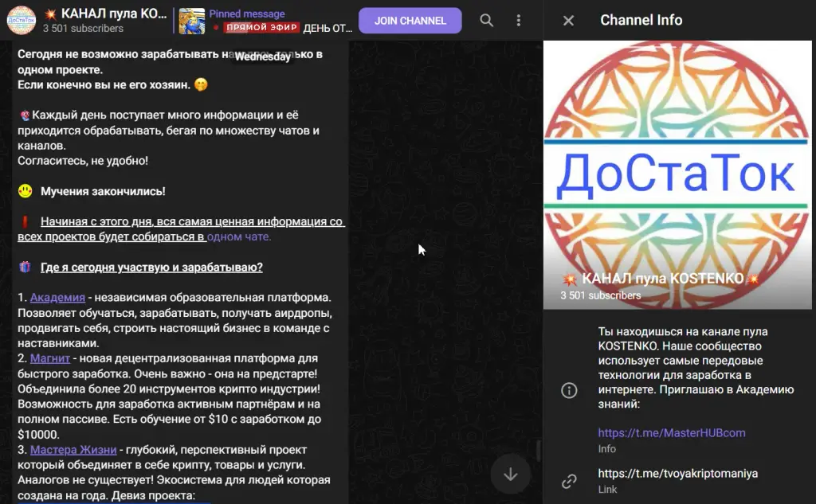Close the Channel Info panel
Image resolution: width=816 pixels, height=504 pixels.
[568, 20]
